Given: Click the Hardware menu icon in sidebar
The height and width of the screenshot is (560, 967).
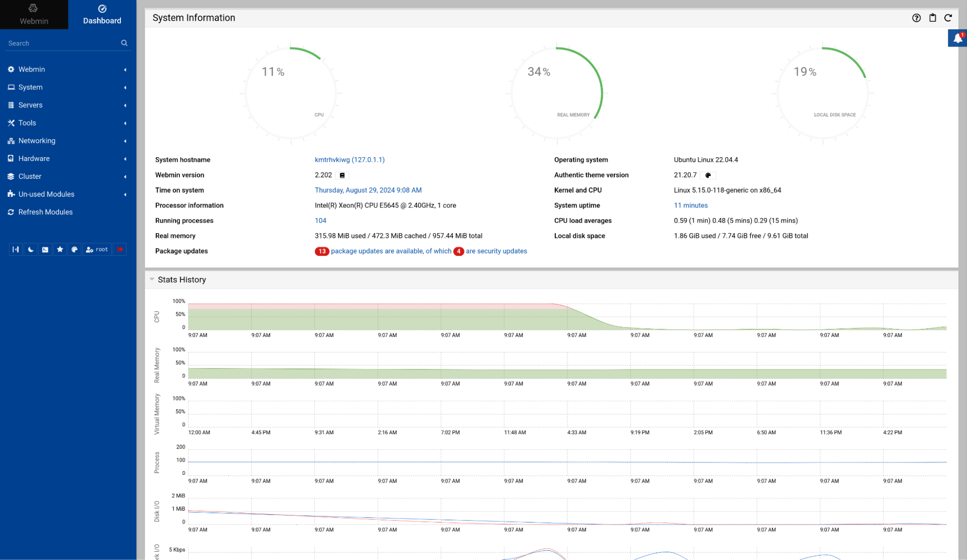Looking at the screenshot, I should (11, 158).
